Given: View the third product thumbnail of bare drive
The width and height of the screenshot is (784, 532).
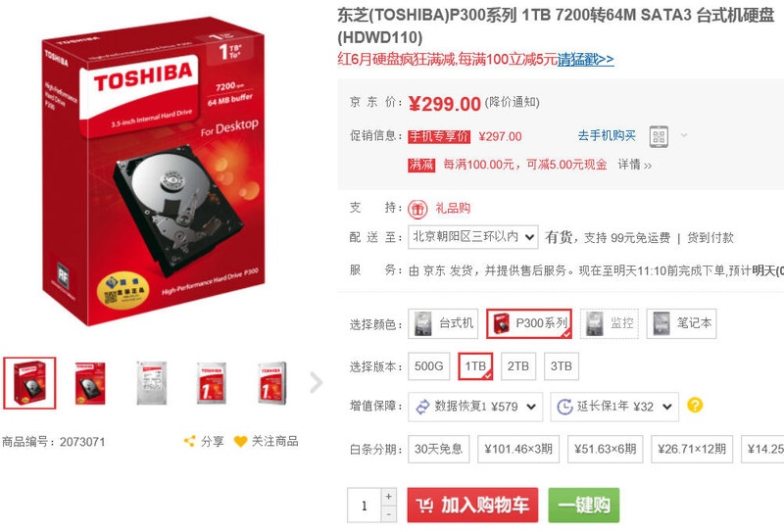Looking at the screenshot, I should point(152,383).
